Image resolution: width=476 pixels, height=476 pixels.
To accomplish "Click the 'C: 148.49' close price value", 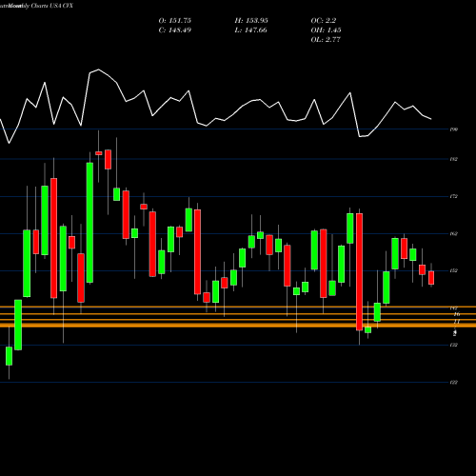I will [x=175, y=30].
